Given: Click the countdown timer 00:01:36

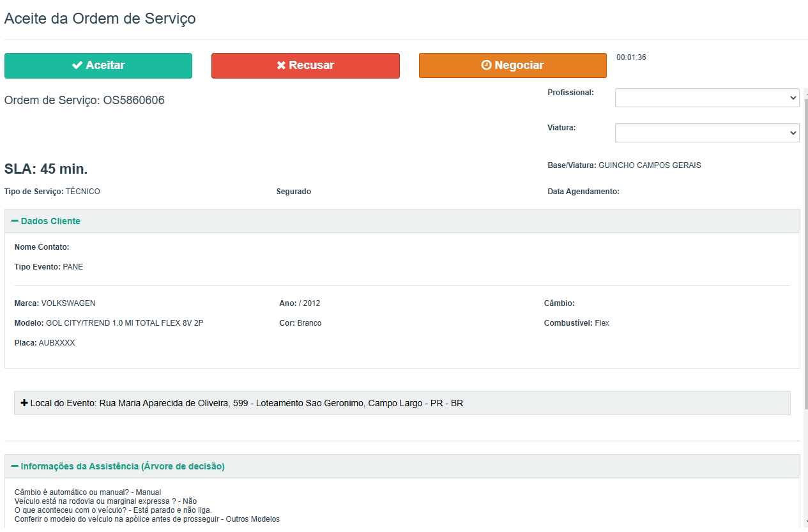Looking at the screenshot, I should [x=631, y=57].
